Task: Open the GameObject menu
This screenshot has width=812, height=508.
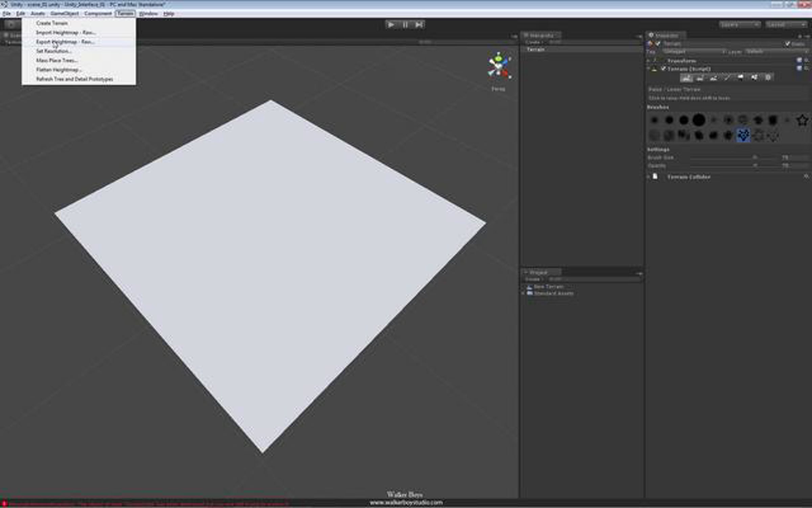Action: 64,14
